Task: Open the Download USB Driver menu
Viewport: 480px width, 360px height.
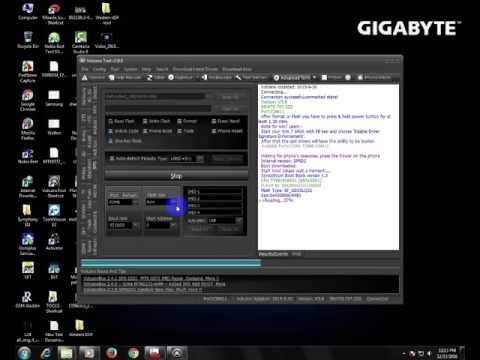Action: click(x=195, y=69)
